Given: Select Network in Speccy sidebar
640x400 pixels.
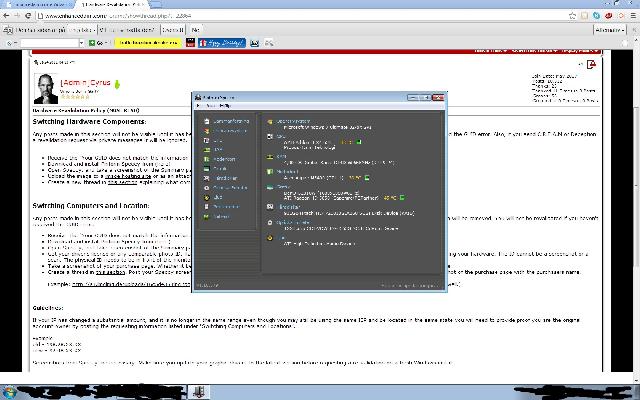Looking at the screenshot, I should [217, 217].
